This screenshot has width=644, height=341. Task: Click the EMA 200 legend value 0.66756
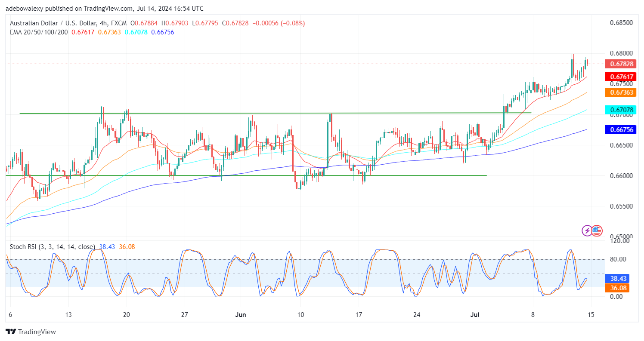[162, 32]
